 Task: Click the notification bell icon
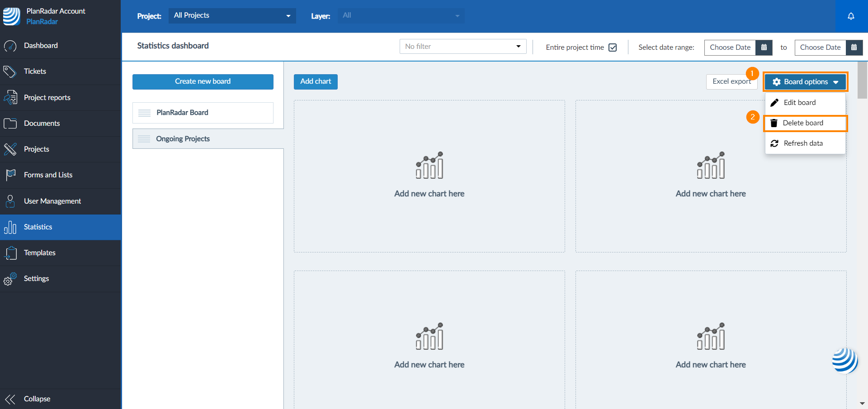851,16
